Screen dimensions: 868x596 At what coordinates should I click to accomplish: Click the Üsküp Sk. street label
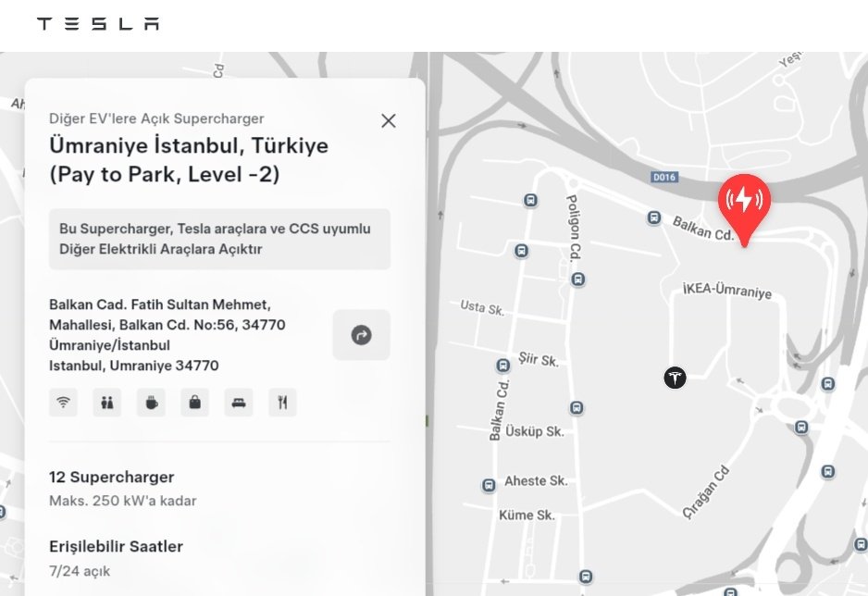pyautogui.click(x=535, y=431)
